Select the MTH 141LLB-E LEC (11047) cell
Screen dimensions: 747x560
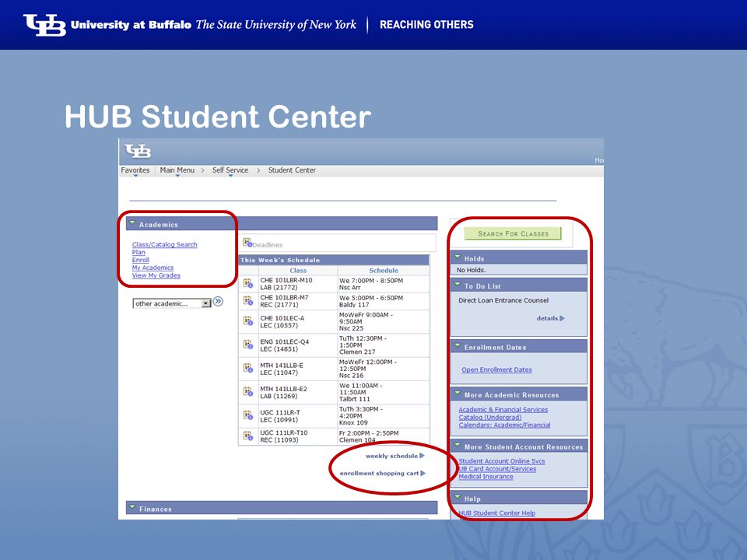pyautogui.click(x=298, y=369)
